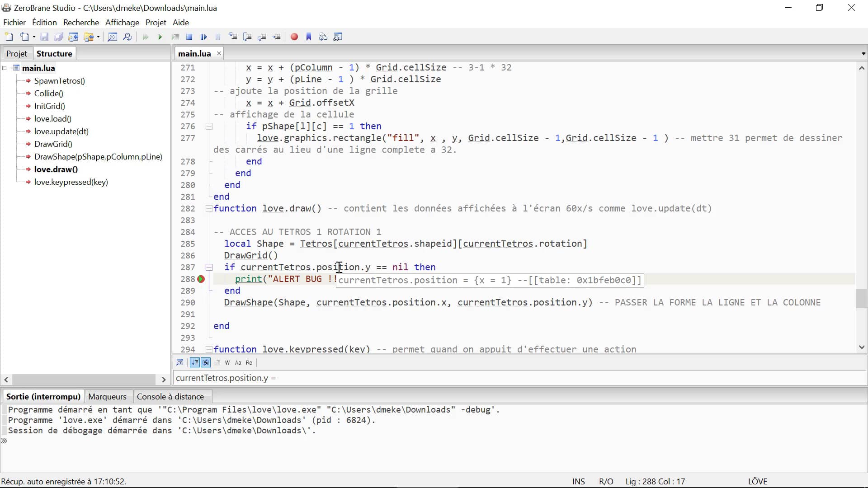The image size is (868, 488).
Task: Click inside the search input field
Action: [x=407, y=378]
